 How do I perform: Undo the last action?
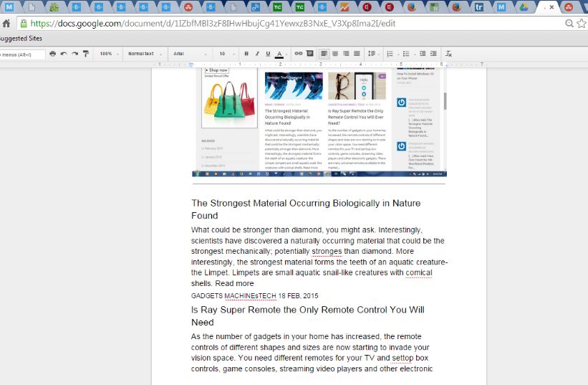point(63,54)
